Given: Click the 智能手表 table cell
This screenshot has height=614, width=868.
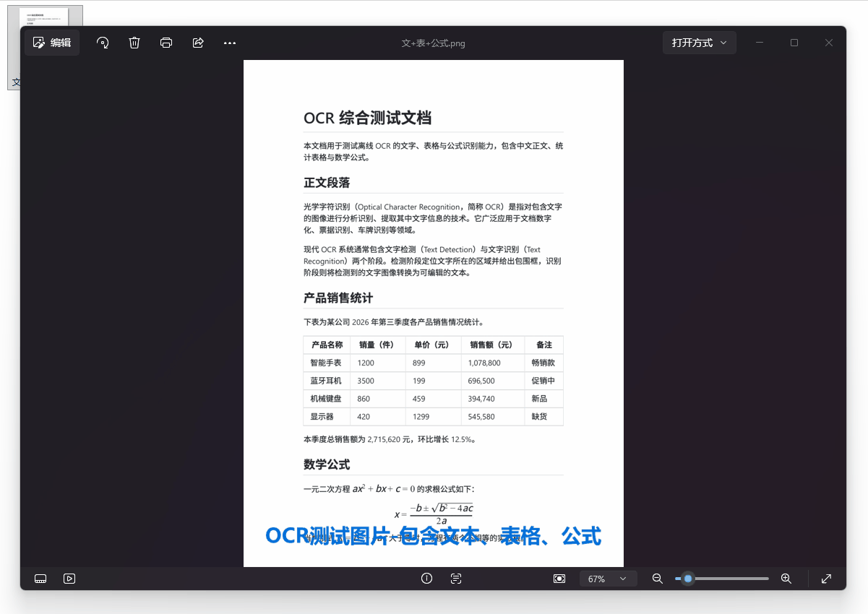Looking at the screenshot, I should (326, 363).
